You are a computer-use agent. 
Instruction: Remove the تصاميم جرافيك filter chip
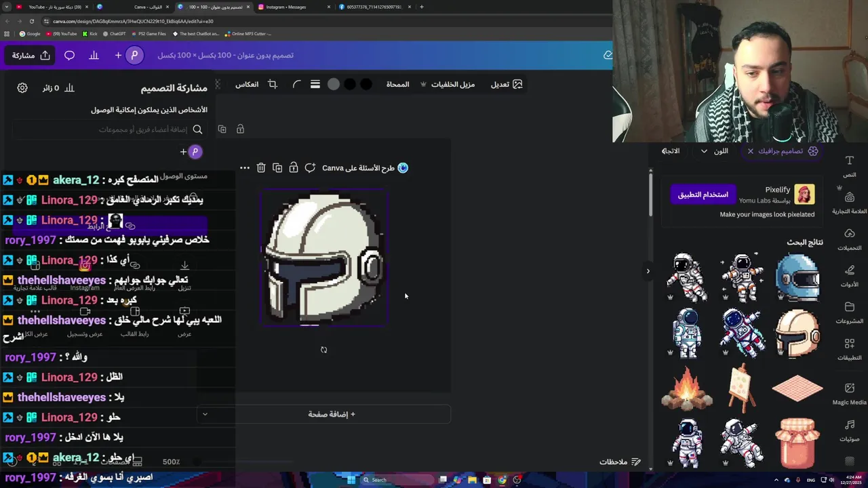click(750, 151)
